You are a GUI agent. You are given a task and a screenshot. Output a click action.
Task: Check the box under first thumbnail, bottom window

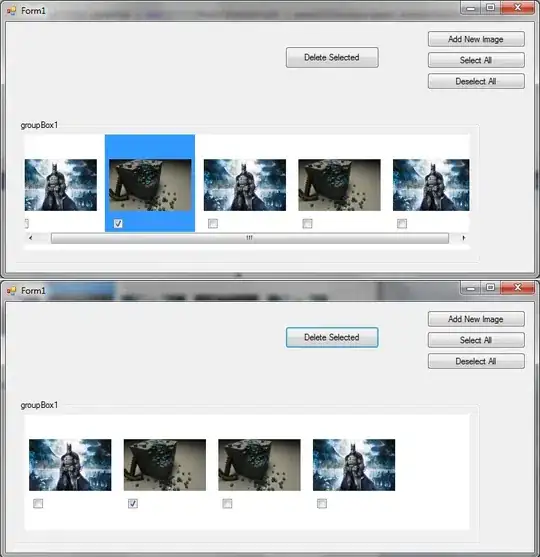(x=38, y=503)
